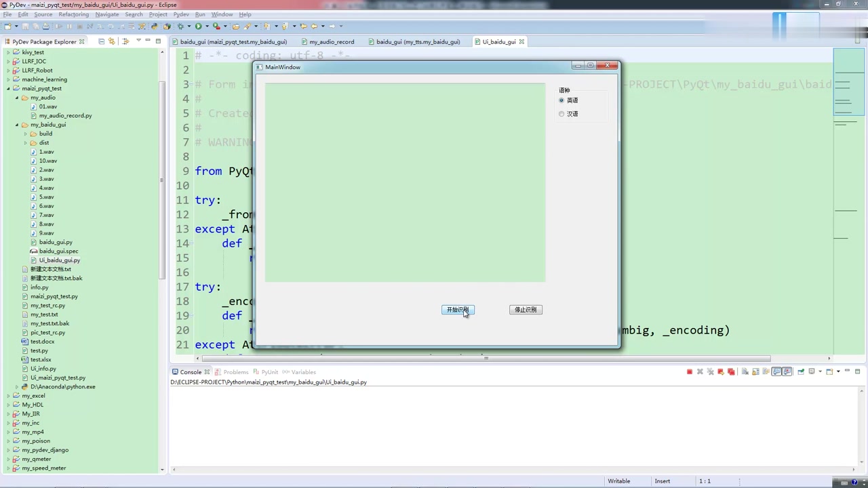Click the Writable status bar entry

tap(618, 481)
